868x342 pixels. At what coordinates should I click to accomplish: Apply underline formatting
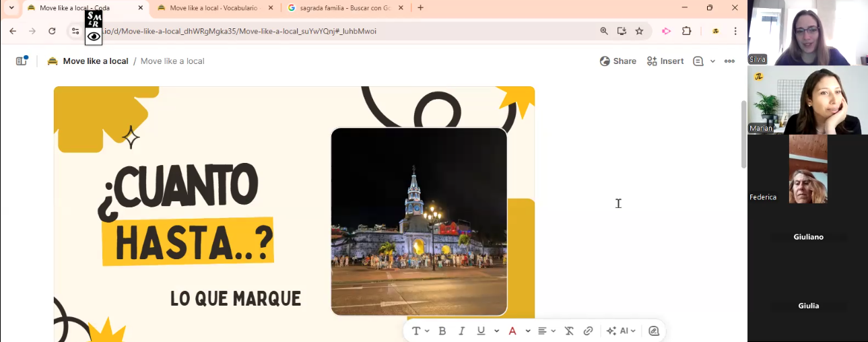[481, 331]
